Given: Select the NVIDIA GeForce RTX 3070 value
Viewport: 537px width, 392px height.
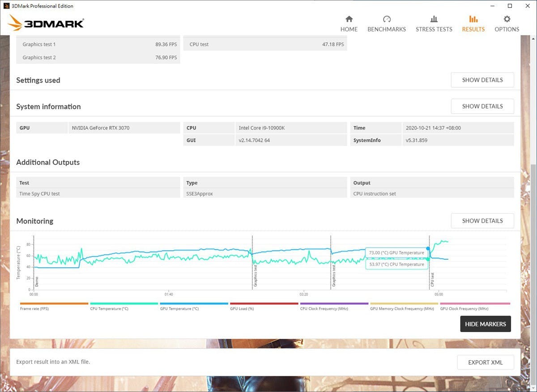Looking at the screenshot, I should point(124,128).
